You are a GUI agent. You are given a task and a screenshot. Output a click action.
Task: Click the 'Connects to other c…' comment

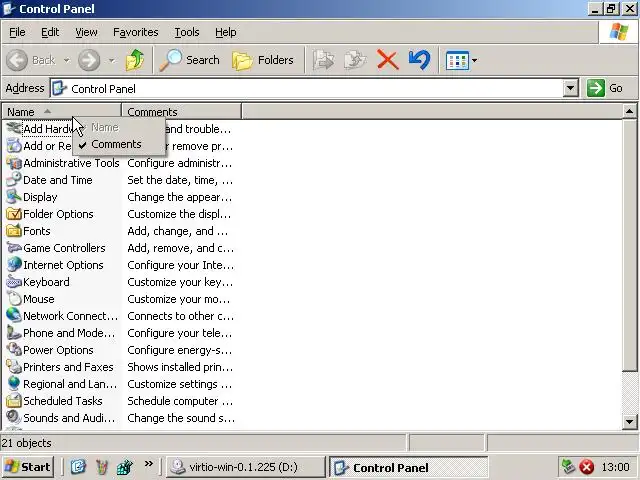(x=180, y=316)
